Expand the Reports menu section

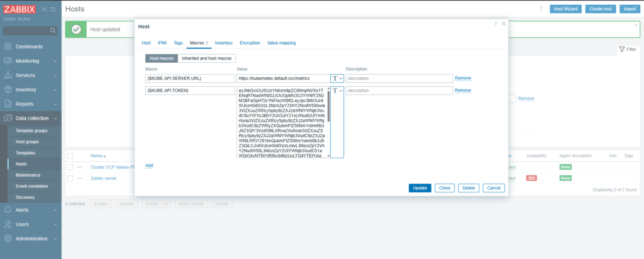point(55,104)
